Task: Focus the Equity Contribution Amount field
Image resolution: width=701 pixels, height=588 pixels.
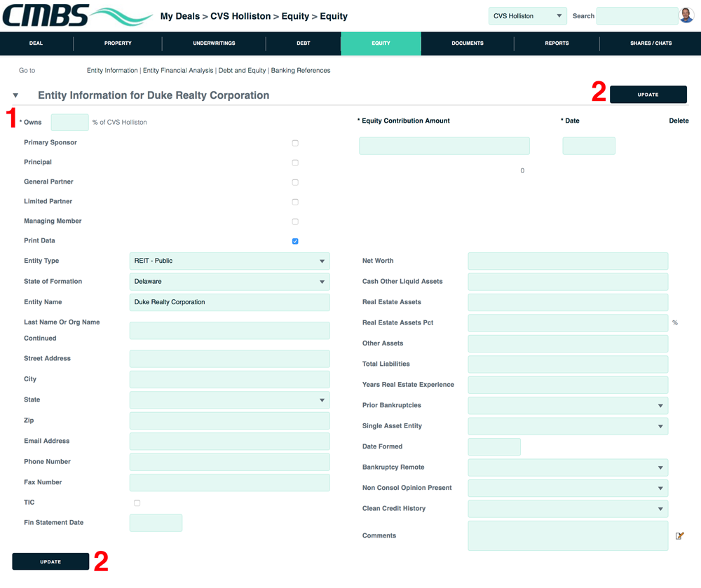Action: click(444, 146)
